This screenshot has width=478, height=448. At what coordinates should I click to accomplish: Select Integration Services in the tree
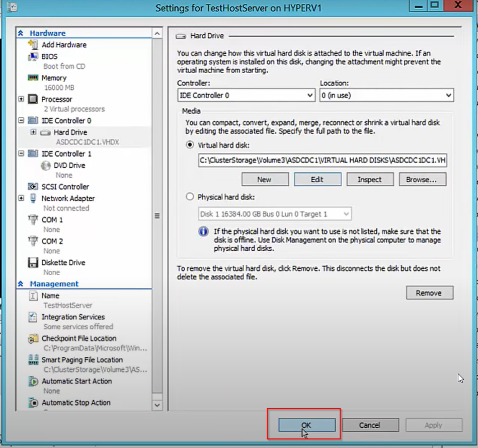[73, 317]
